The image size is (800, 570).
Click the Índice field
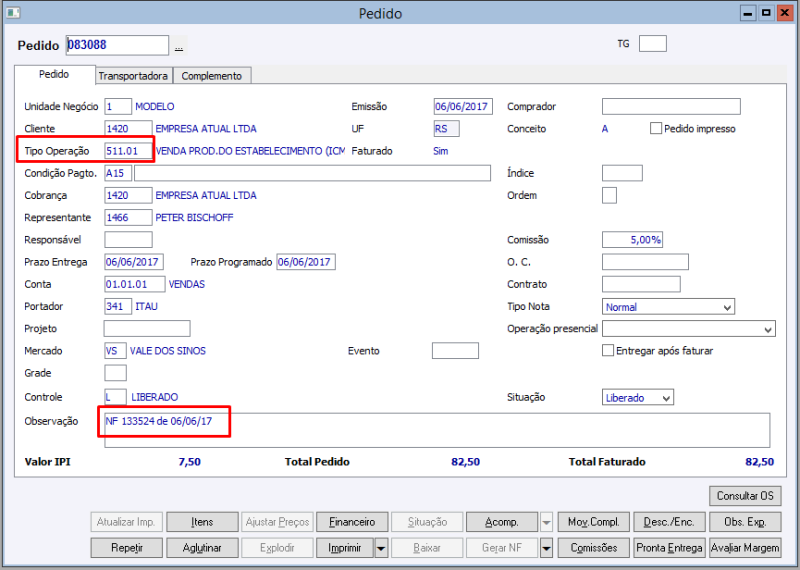coord(622,173)
